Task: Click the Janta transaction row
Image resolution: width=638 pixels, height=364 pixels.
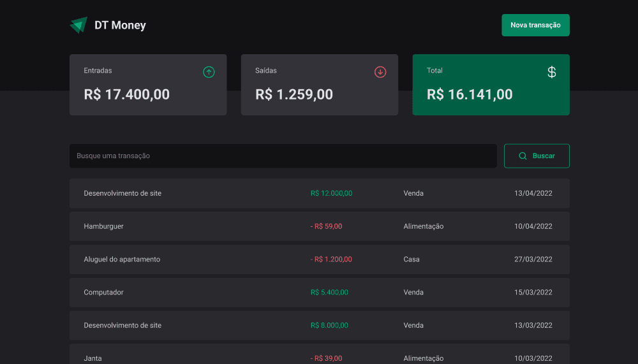Action: pyautogui.click(x=320, y=354)
